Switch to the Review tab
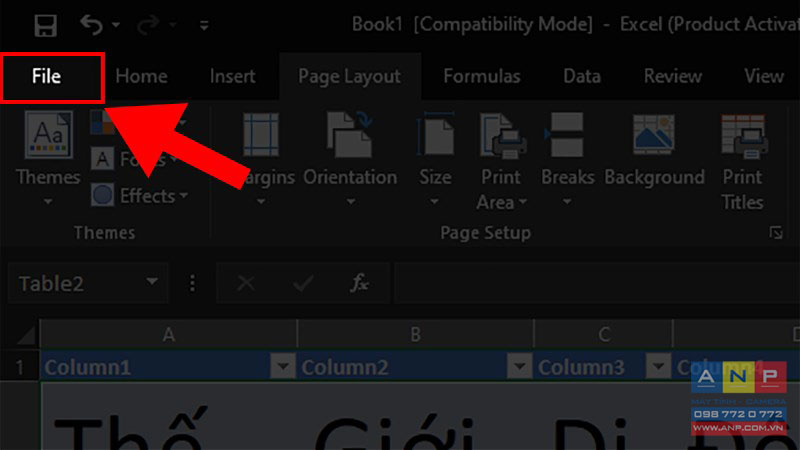 click(x=673, y=77)
